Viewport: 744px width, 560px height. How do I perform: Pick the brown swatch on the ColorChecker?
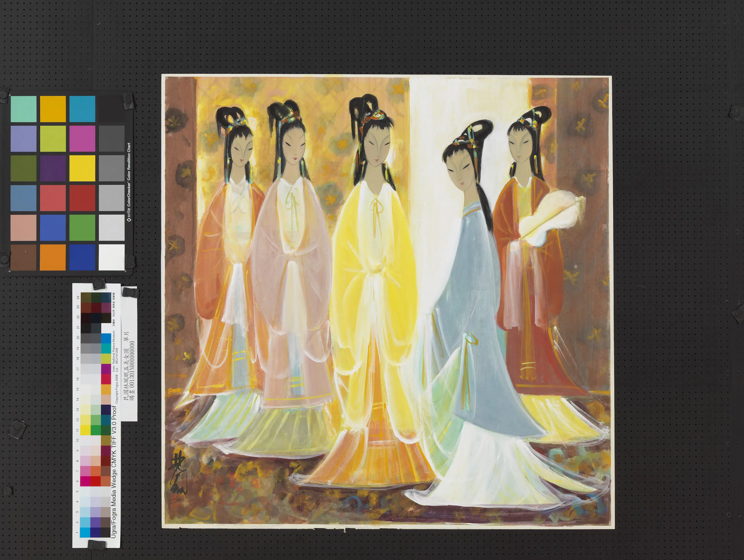point(23,257)
